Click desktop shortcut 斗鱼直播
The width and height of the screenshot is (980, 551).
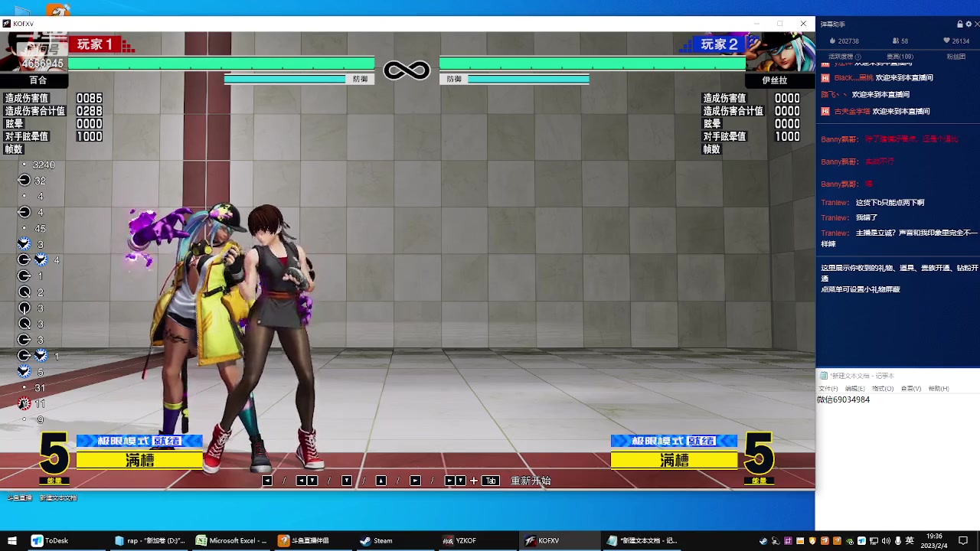[x=20, y=497]
